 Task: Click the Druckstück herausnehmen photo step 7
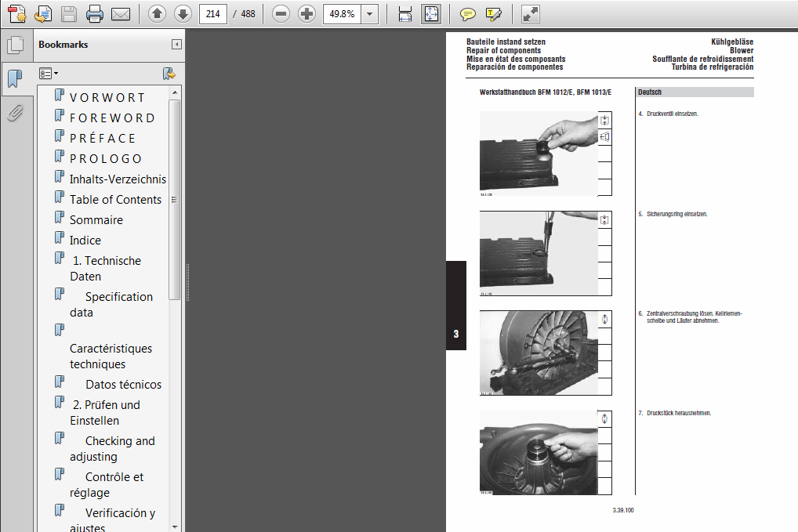pyautogui.click(x=539, y=452)
